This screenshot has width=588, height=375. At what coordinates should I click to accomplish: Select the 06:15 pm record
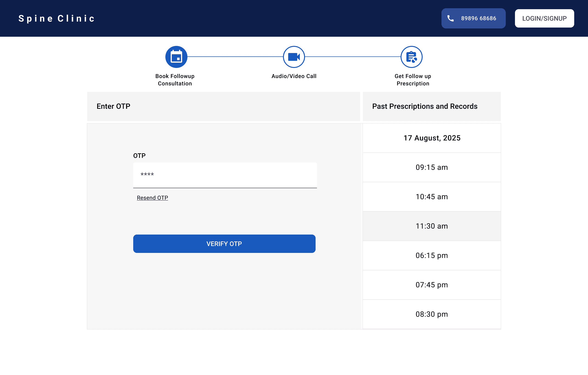click(x=432, y=255)
